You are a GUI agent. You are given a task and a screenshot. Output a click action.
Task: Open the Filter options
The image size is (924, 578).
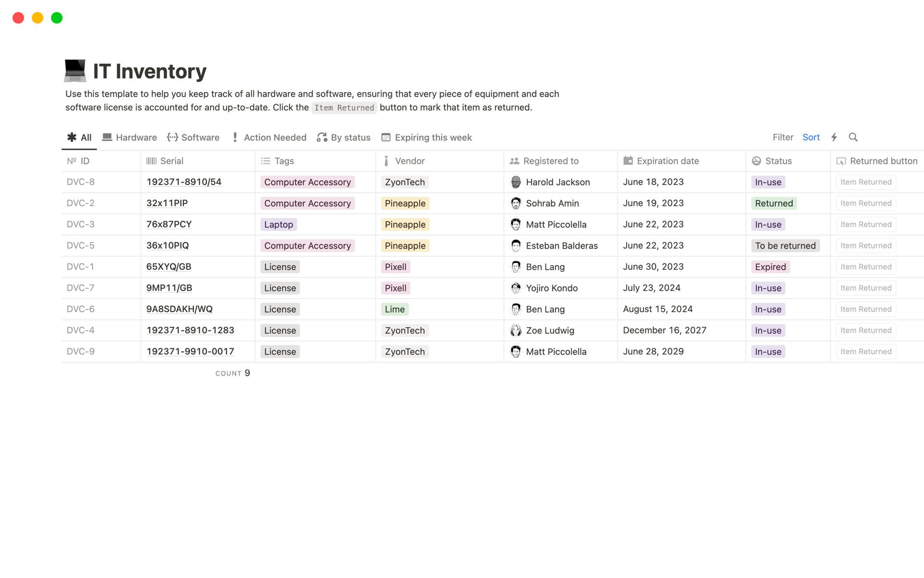pos(783,137)
